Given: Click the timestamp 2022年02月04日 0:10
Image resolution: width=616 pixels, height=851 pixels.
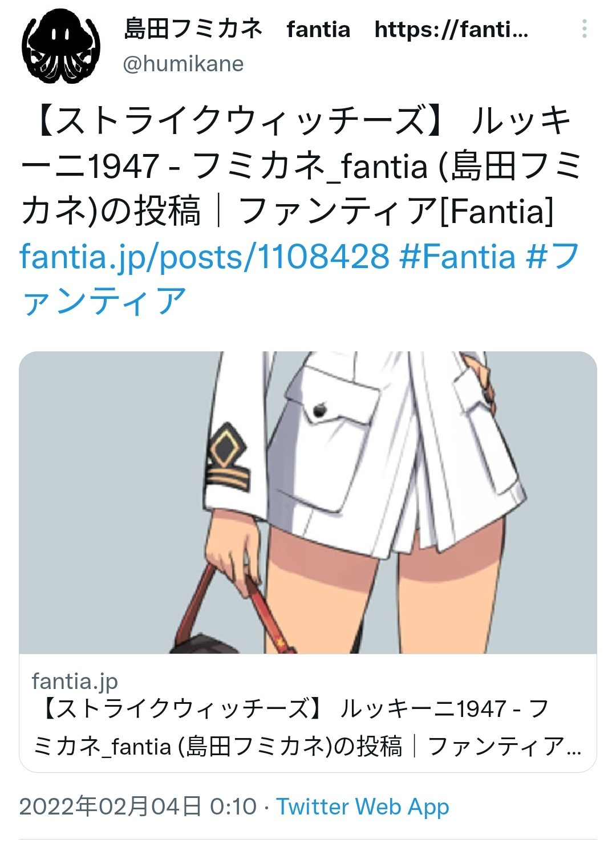Looking at the screenshot, I should 138,807.
